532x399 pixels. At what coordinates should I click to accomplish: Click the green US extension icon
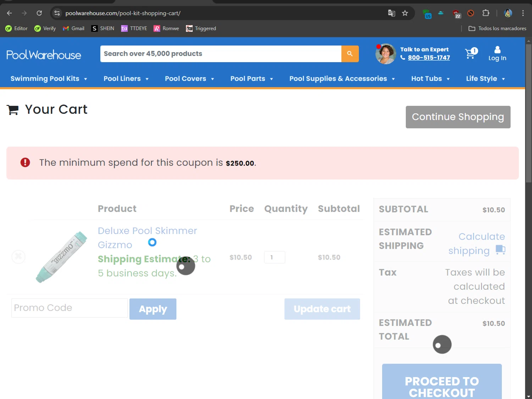click(427, 14)
